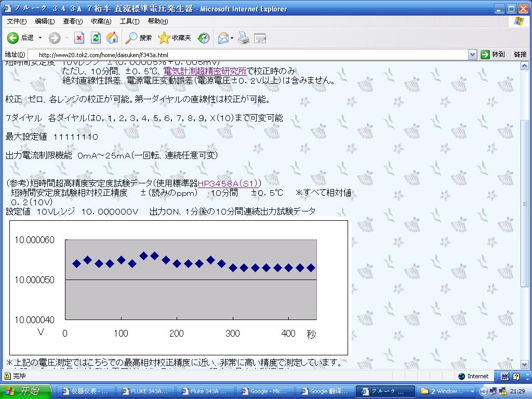
Task: Click the 最大設定値 11111110 text
Action: tap(52, 137)
